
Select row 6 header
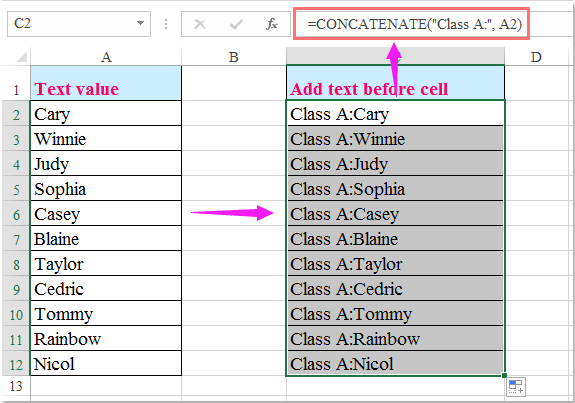16,215
